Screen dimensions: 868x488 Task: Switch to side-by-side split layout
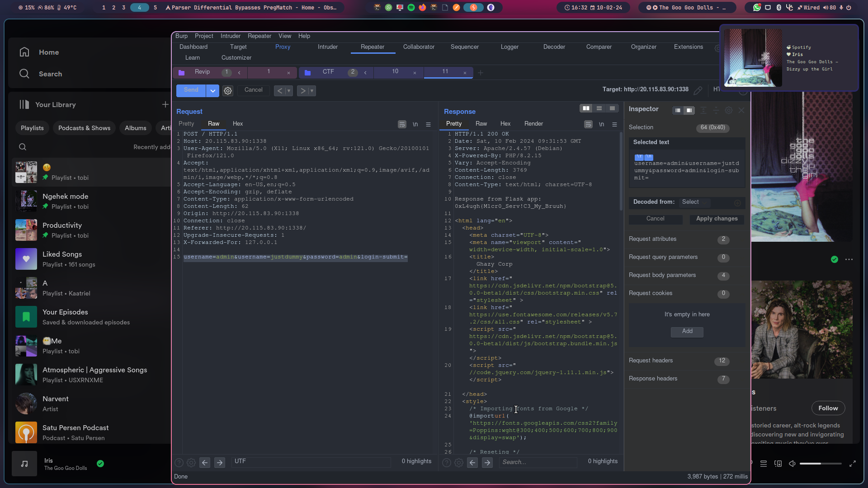(586, 108)
